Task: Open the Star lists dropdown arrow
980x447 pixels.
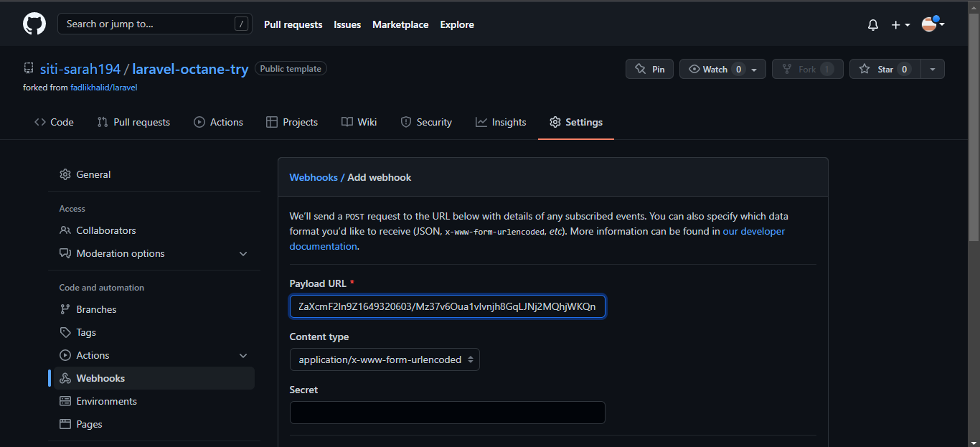Action: coord(933,70)
